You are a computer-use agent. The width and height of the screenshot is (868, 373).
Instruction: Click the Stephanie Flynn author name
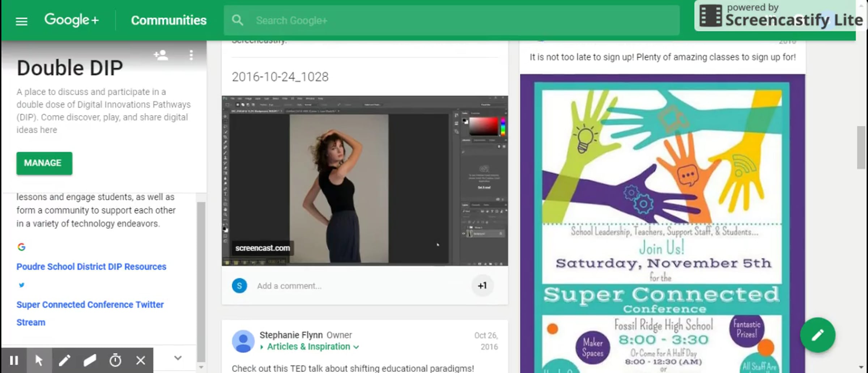[291, 335]
